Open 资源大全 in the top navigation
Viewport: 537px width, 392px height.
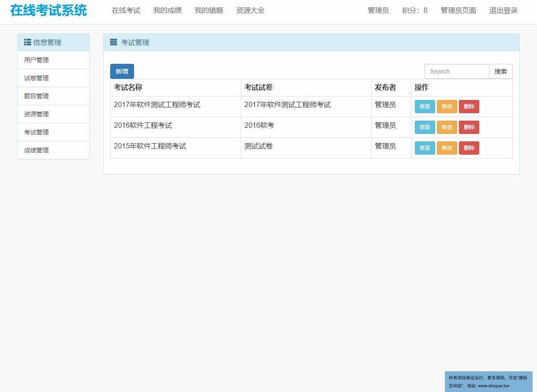(250, 11)
